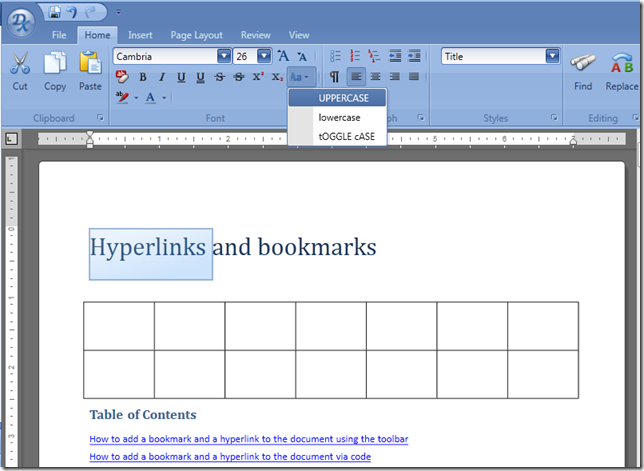
Task: Switch to the Page Layout tab
Action: click(196, 35)
